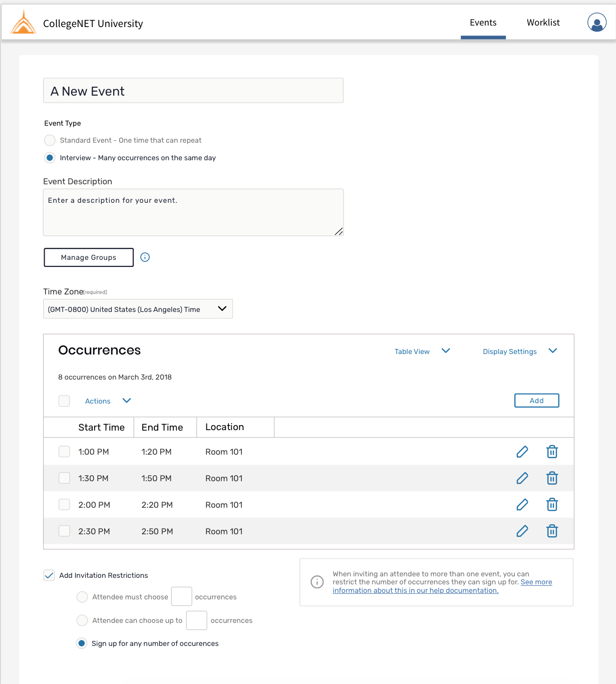Click the 'choose up to' occurrences number field
The image size is (616, 684).
pos(197,620)
